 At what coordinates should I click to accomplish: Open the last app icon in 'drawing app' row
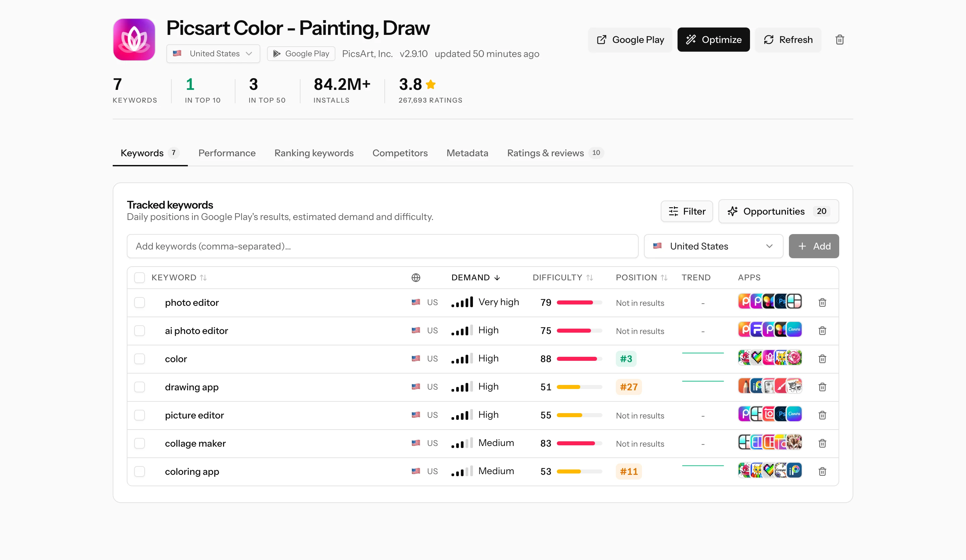click(x=794, y=386)
